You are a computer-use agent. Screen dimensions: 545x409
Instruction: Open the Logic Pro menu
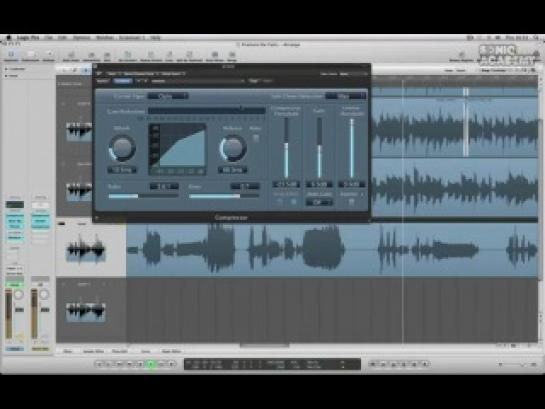tap(28, 38)
